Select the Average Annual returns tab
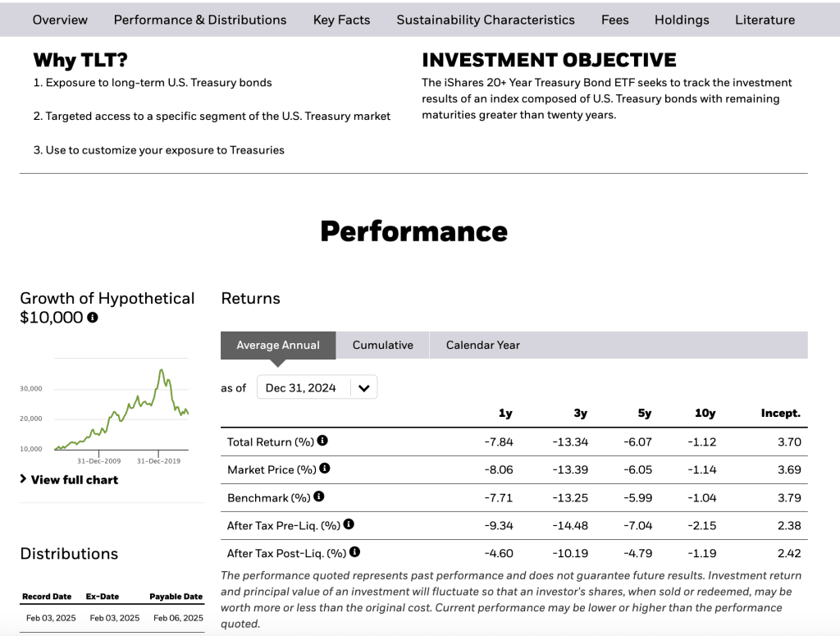The width and height of the screenshot is (840, 636). point(278,345)
